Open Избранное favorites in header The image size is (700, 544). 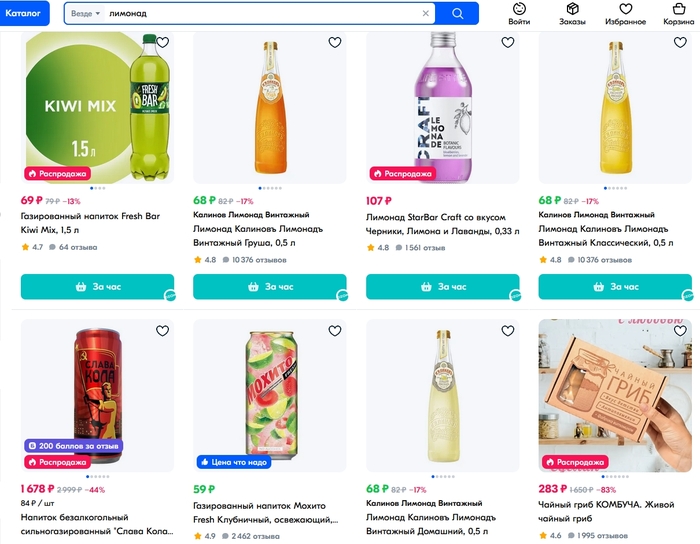pos(626,13)
